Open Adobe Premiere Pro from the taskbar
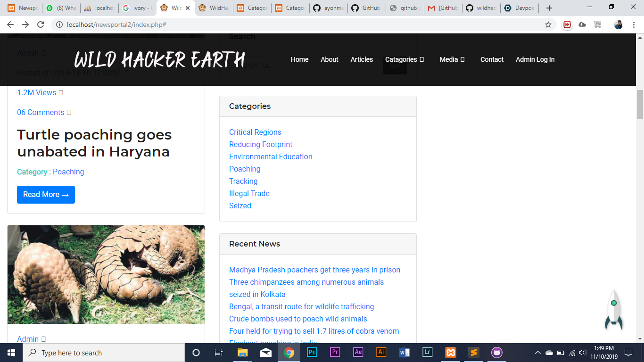This screenshot has height=362, width=644. click(335, 353)
